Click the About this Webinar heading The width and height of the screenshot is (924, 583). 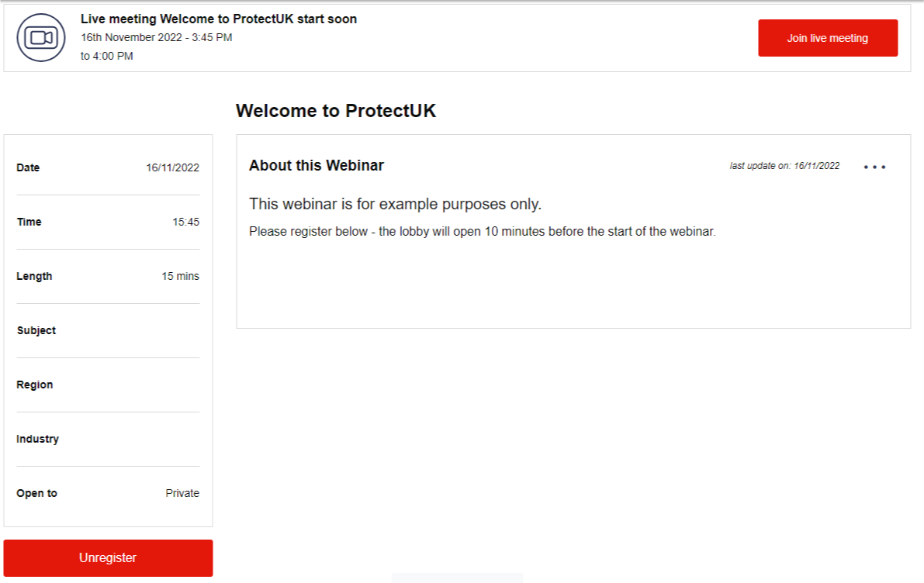tap(316, 165)
